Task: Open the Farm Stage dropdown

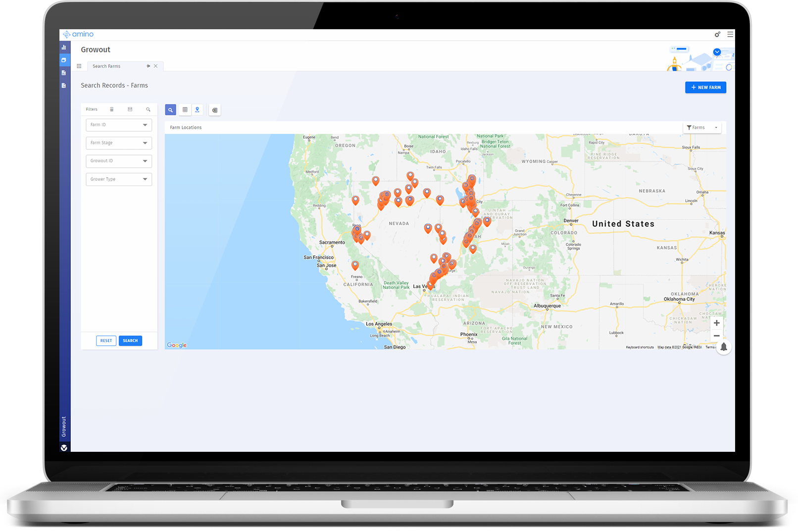Action: pos(119,143)
